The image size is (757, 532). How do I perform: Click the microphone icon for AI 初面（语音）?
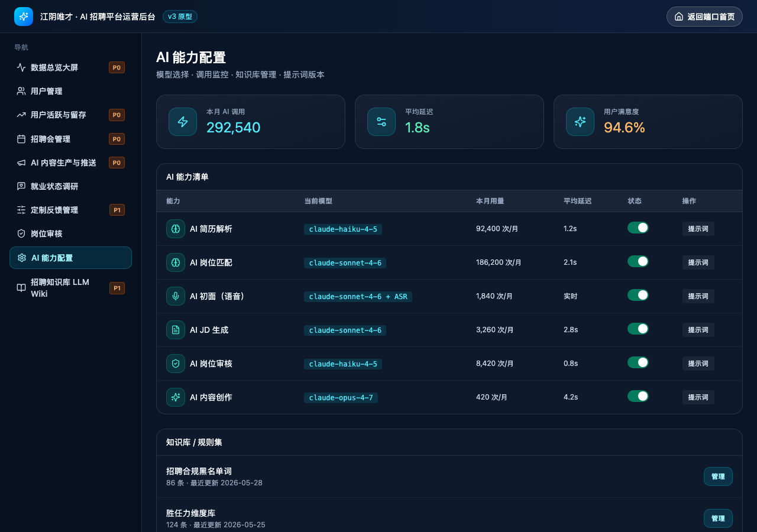click(x=176, y=296)
